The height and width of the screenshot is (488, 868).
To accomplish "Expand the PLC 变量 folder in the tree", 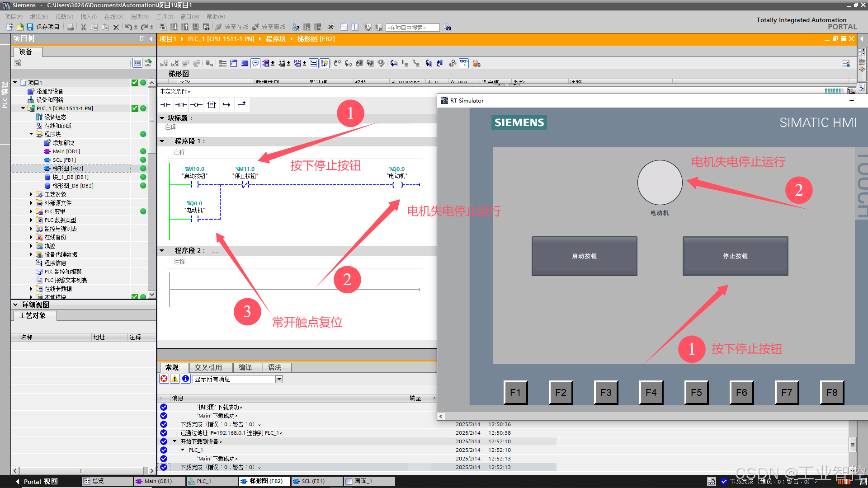I will [x=31, y=211].
